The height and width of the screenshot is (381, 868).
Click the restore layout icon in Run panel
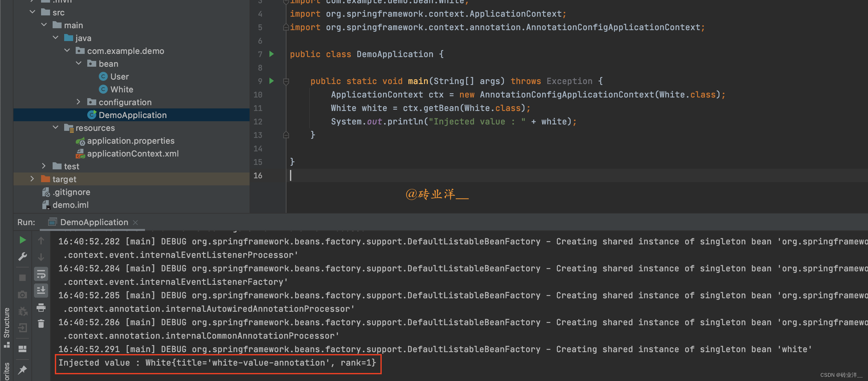(x=22, y=349)
